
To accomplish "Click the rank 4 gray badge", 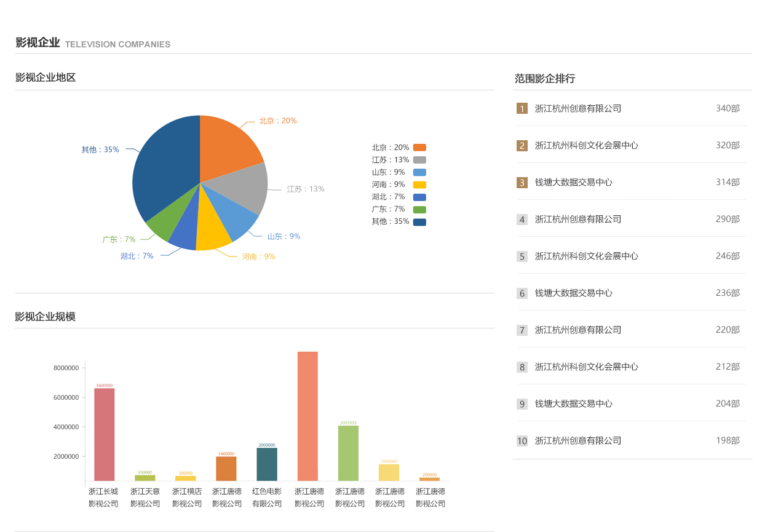I will pyautogui.click(x=522, y=220).
